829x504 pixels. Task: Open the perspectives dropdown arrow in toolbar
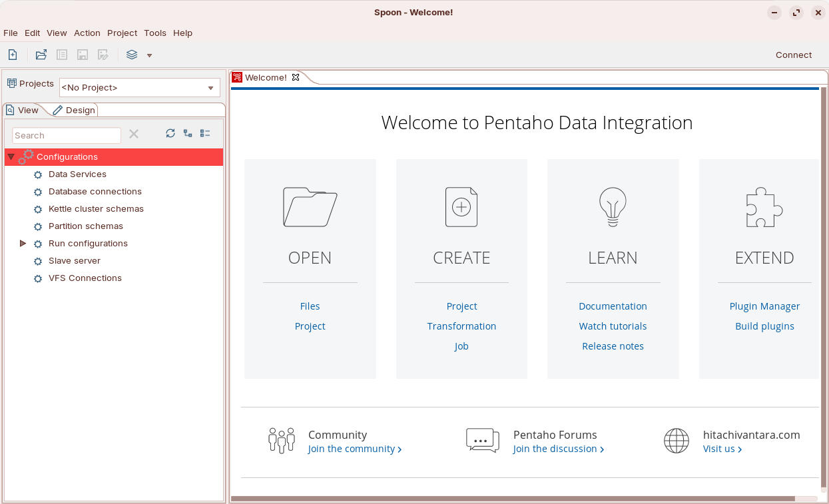150,55
